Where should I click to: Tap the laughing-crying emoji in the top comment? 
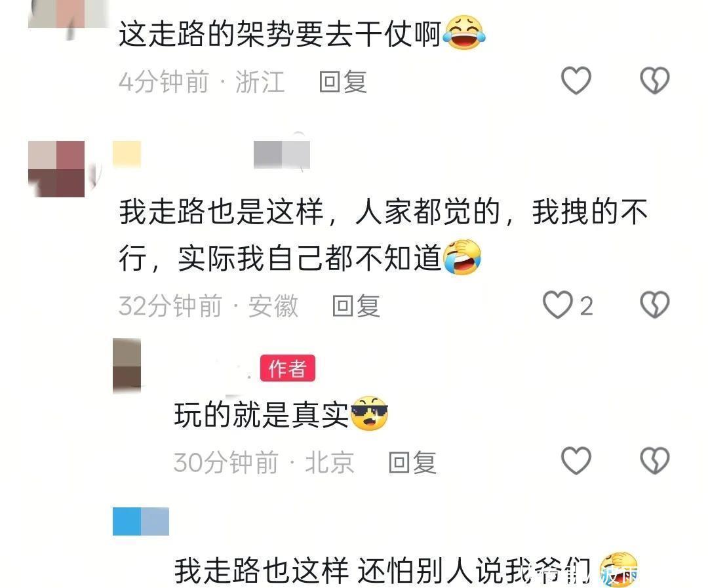[463, 33]
